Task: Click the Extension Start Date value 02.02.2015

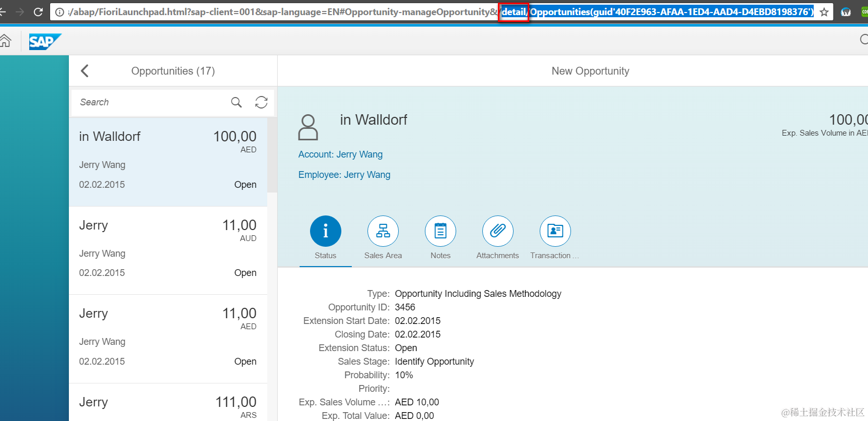Action: tap(418, 321)
